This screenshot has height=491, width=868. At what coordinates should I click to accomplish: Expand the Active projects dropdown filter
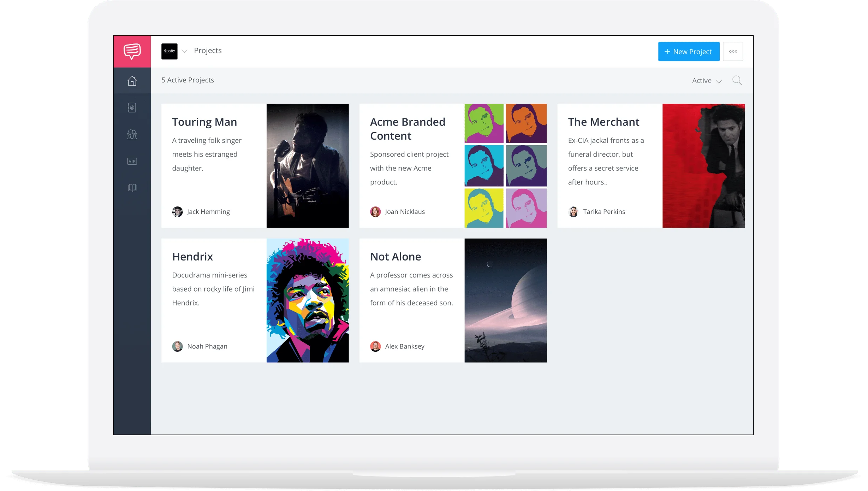point(707,80)
